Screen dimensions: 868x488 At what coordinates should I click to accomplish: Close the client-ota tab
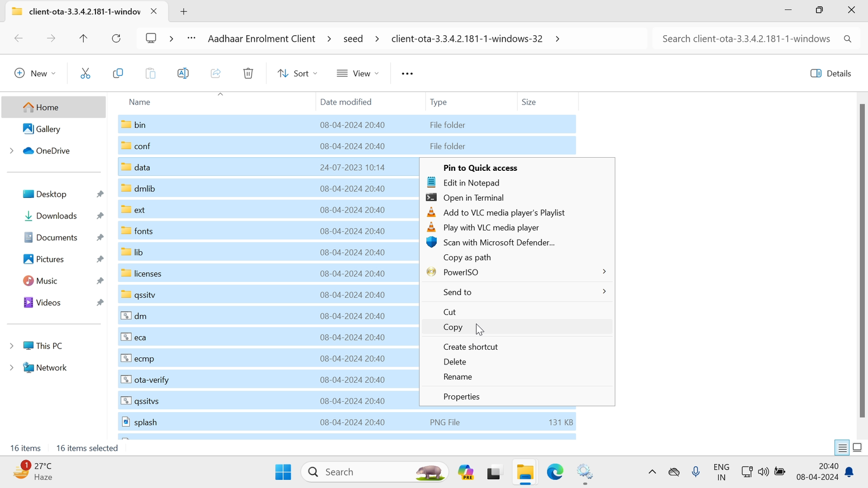(x=154, y=11)
